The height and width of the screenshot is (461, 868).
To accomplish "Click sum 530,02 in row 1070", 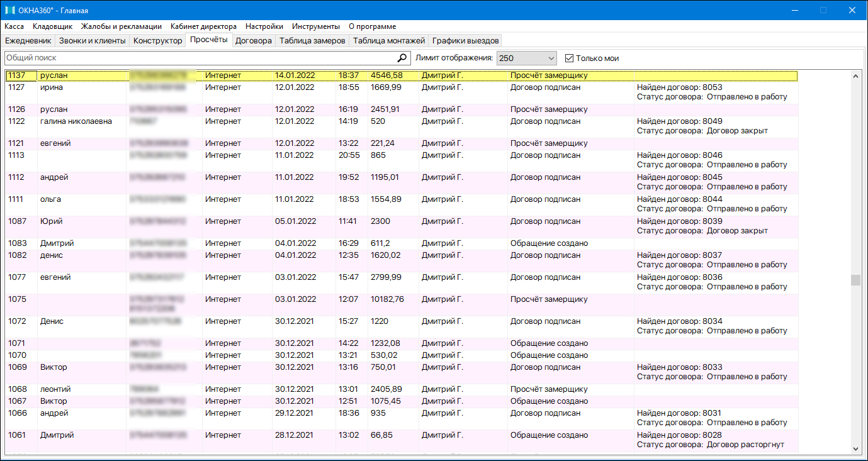I will coord(384,355).
